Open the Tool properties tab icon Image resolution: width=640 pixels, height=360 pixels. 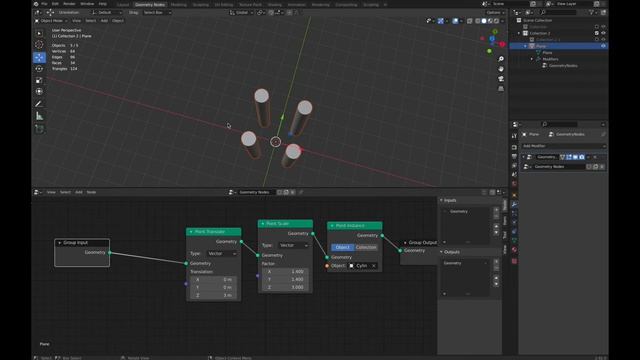[x=514, y=136]
